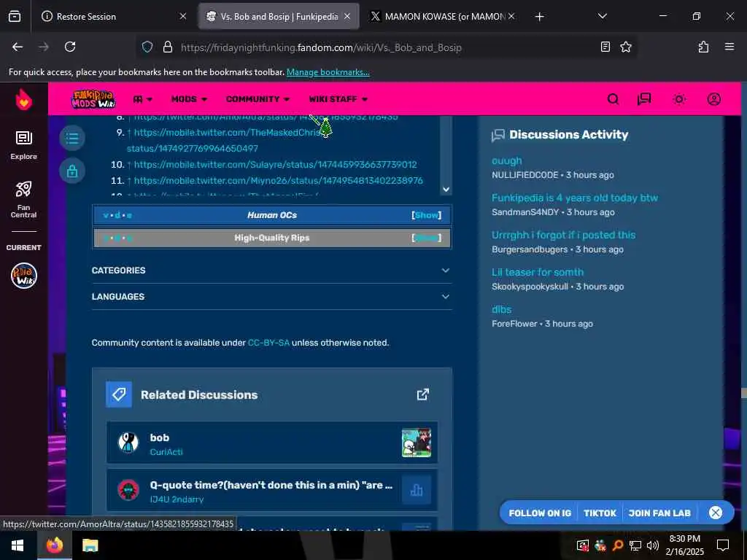The image size is (747, 560).
Task: Expand the CATEGORIES section
Action: [x=271, y=271]
